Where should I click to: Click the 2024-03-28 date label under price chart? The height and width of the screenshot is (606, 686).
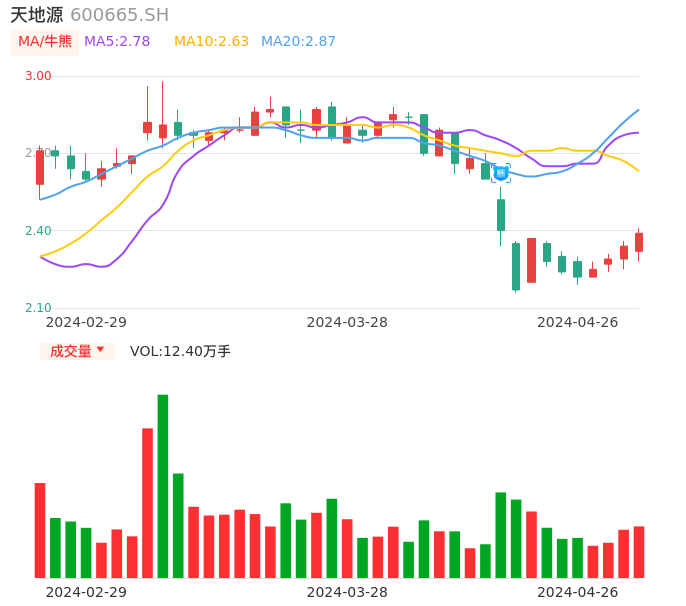(x=347, y=322)
